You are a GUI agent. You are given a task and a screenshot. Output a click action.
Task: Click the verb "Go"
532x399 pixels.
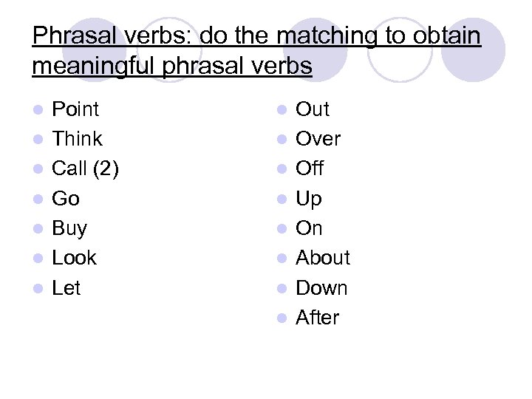[x=66, y=199]
